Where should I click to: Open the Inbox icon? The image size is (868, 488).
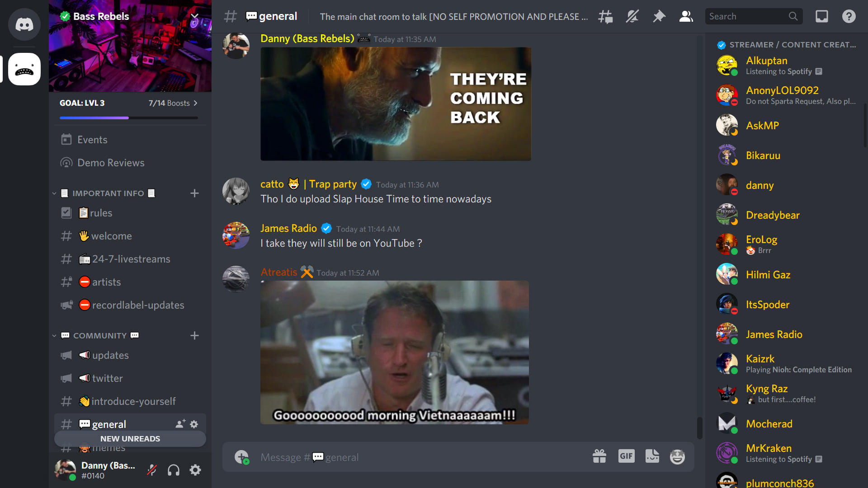[821, 17]
